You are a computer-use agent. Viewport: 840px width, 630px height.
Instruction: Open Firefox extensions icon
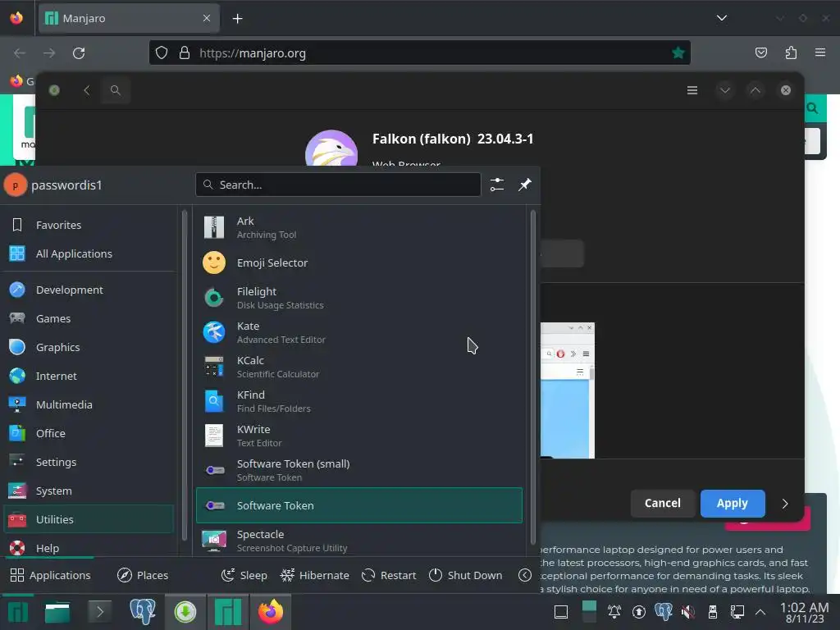pos(791,52)
